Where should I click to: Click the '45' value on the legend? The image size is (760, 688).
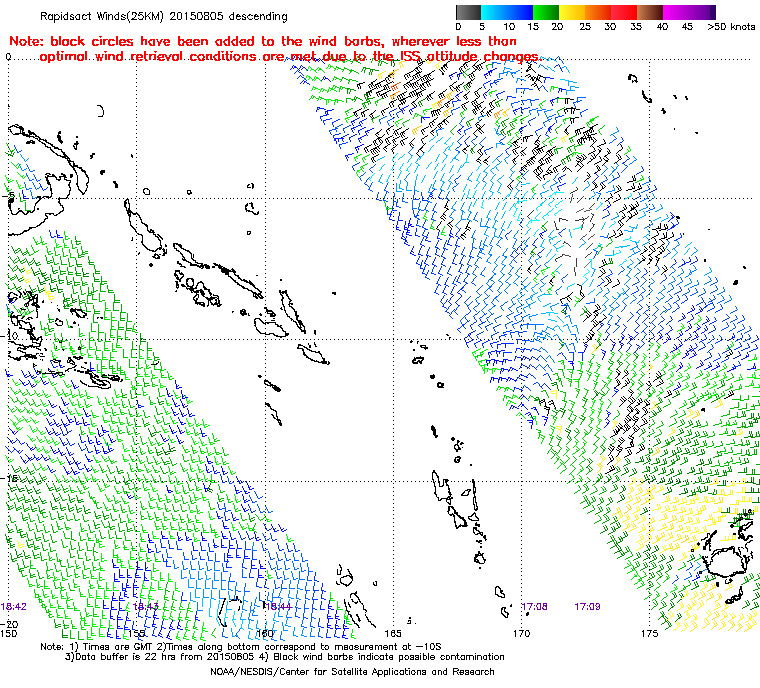pos(687,27)
